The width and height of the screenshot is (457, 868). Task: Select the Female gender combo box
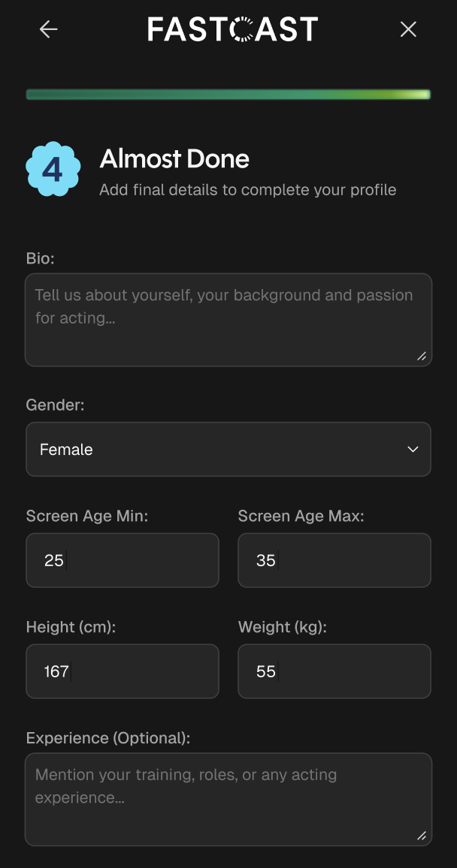[x=228, y=449]
